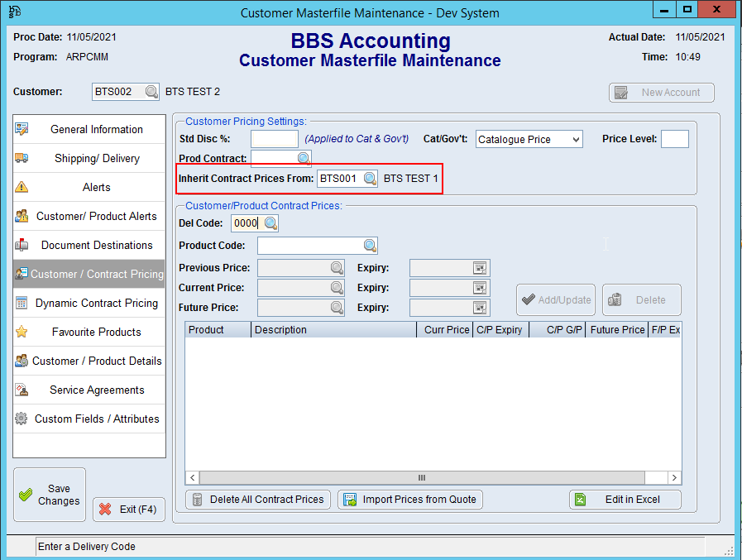Select the Favourite Products tab
The width and height of the screenshot is (742, 560).
pyautogui.click(x=89, y=333)
